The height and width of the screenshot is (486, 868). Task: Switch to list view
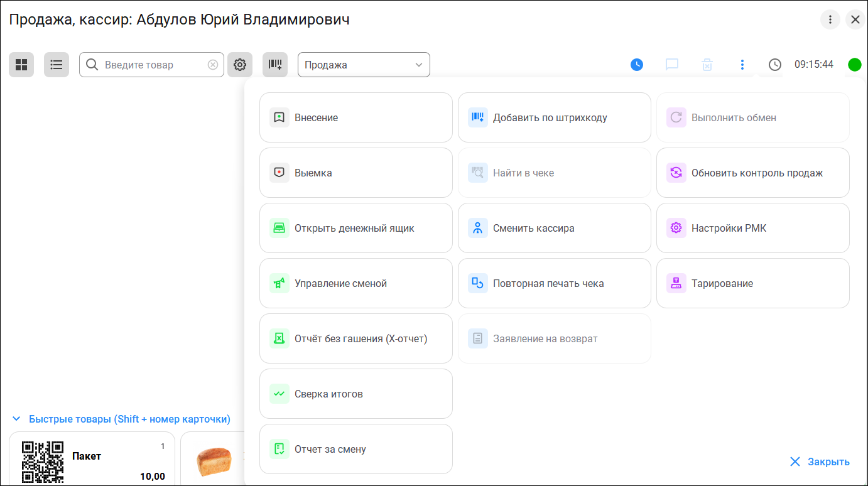click(x=57, y=65)
